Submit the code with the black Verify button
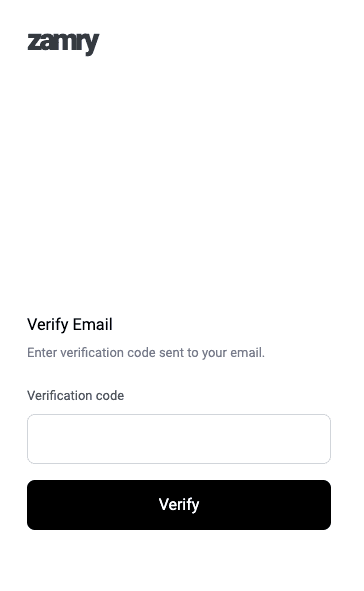 pos(179,505)
